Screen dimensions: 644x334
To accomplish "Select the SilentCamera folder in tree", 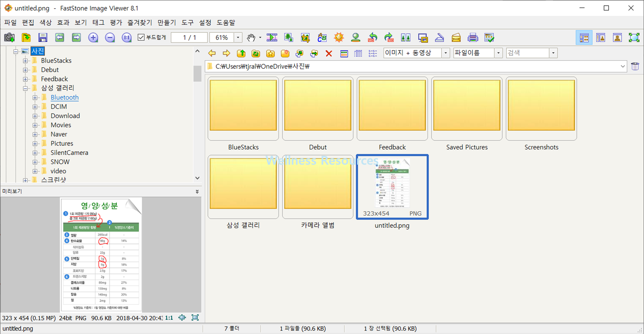I will click(x=69, y=153).
